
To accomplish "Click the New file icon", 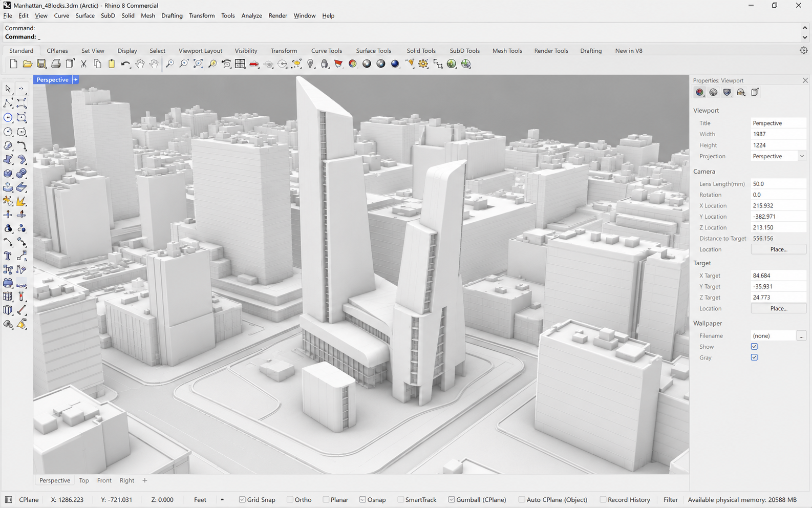I will click(x=13, y=64).
